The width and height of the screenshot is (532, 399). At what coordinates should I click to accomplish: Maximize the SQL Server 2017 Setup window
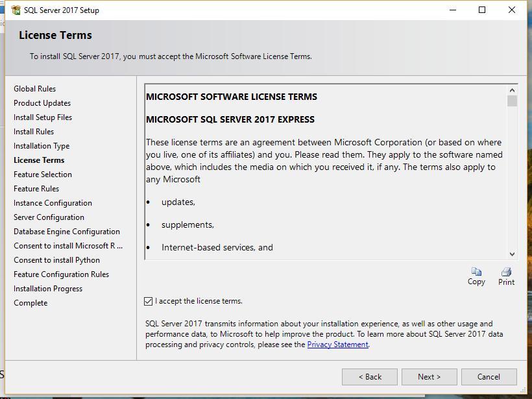coord(482,10)
